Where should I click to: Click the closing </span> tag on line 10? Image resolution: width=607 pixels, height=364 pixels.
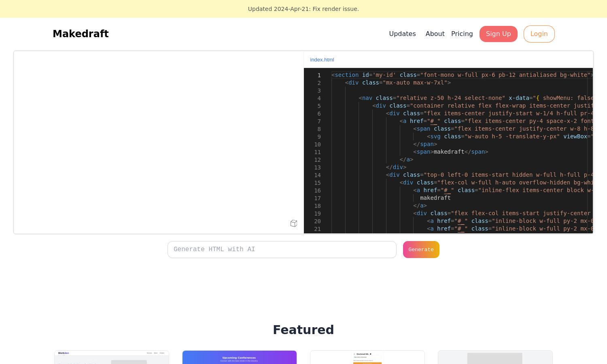(425, 144)
